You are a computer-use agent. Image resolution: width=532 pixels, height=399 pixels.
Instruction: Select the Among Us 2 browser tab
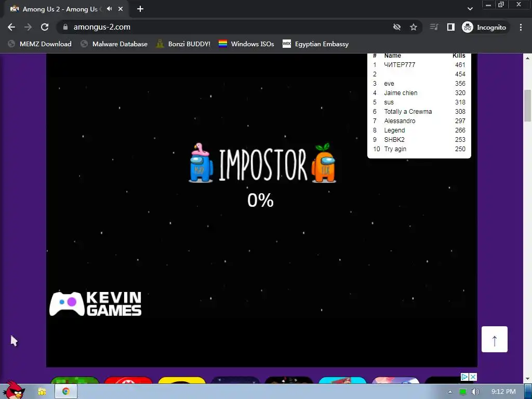coord(66,9)
